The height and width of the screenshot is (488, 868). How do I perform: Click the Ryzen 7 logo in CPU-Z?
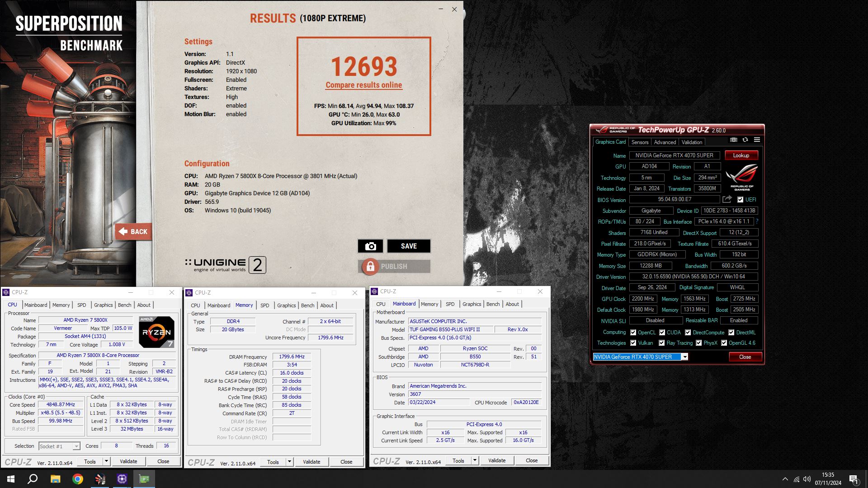(156, 332)
